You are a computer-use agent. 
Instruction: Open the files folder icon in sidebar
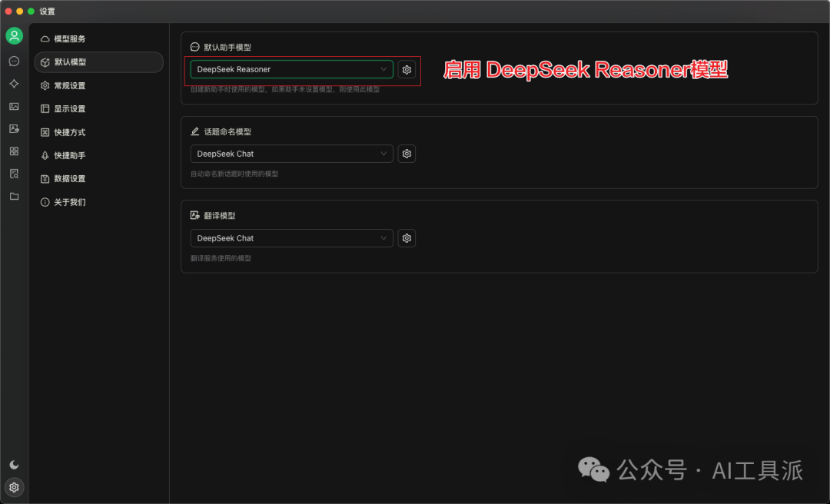[15, 197]
